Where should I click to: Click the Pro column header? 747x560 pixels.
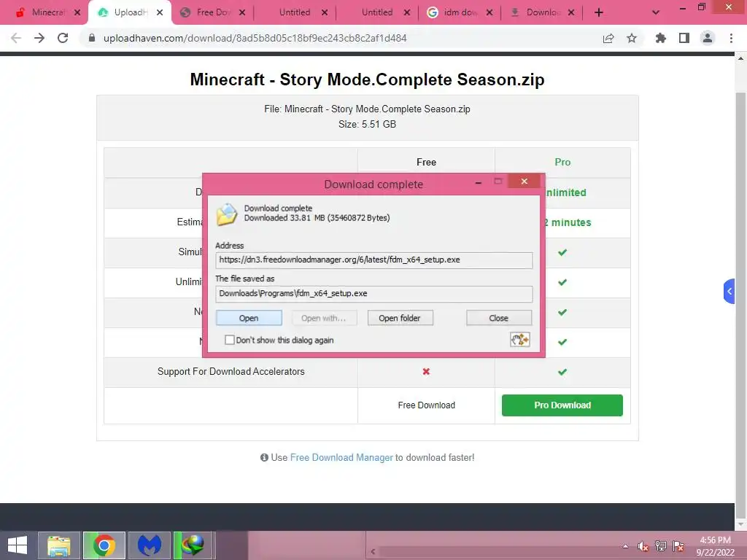[562, 163]
